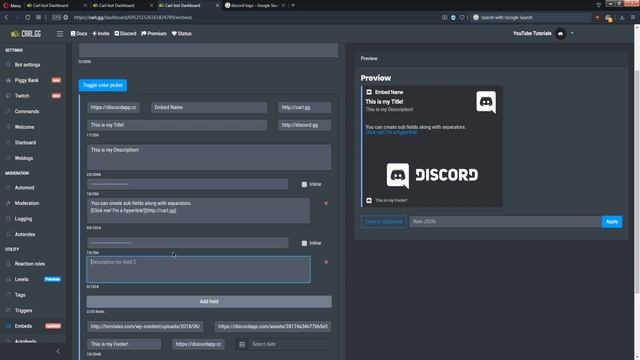Toggle the hamburger sidebar menu
This screenshot has width=640, height=360.
tap(60, 33)
